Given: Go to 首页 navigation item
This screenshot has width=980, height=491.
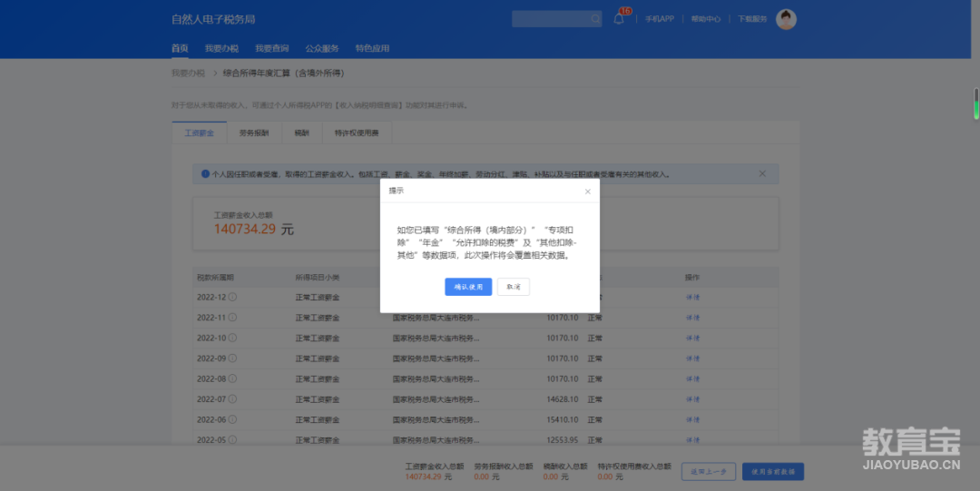Looking at the screenshot, I should (180, 48).
